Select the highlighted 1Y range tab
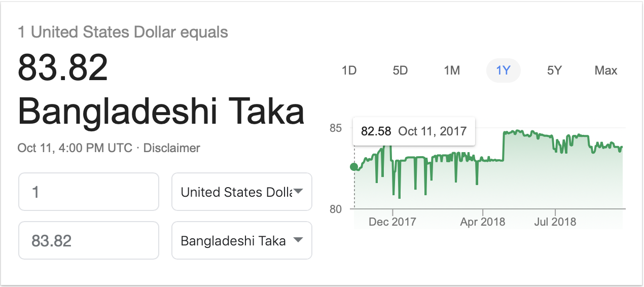This screenshot has width=644, height=287. [503, 70]
